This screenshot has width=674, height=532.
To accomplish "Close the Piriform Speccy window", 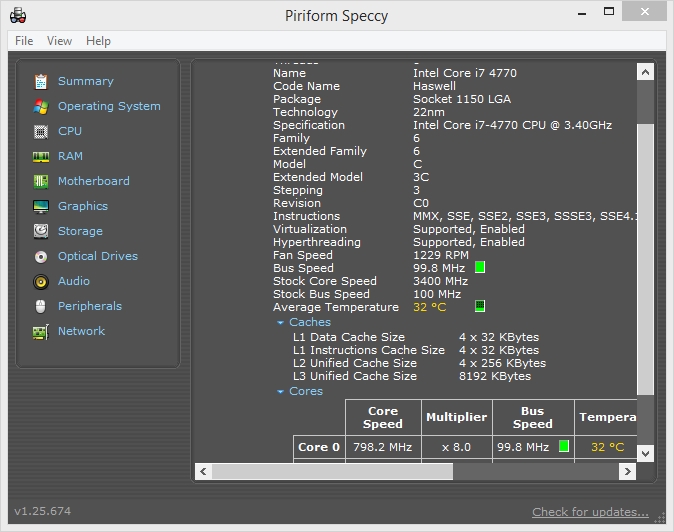I will [644, 12].
